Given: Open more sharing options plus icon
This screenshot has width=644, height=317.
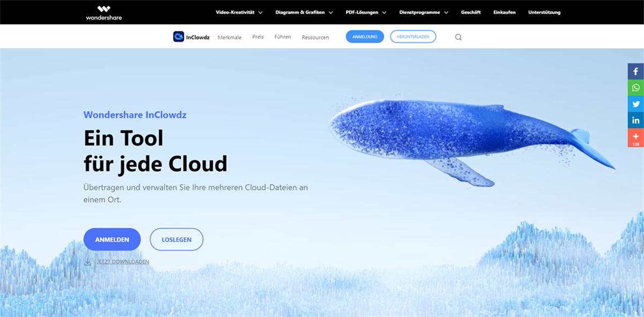Looking at the screenshot, I should point(636,138).
